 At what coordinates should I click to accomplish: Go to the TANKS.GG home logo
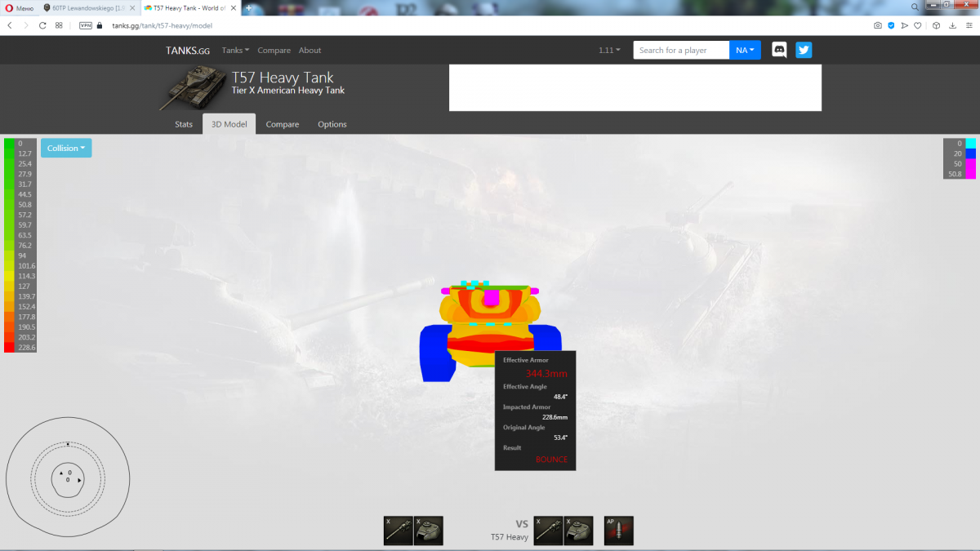[x=187, y=50]
